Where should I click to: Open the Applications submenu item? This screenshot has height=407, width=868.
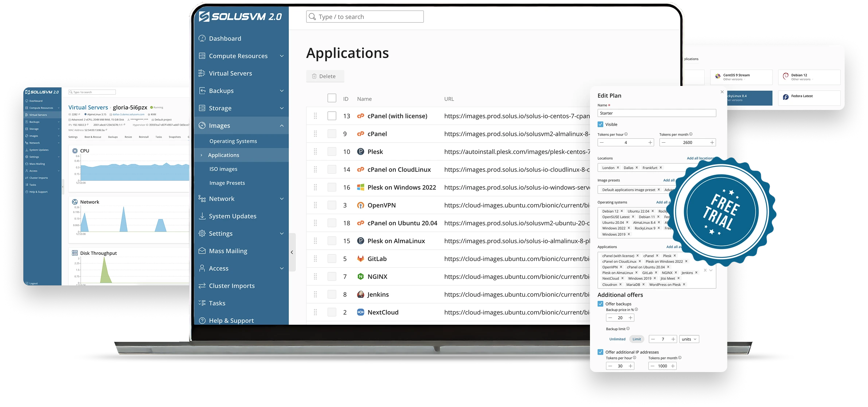coord(223,155)
